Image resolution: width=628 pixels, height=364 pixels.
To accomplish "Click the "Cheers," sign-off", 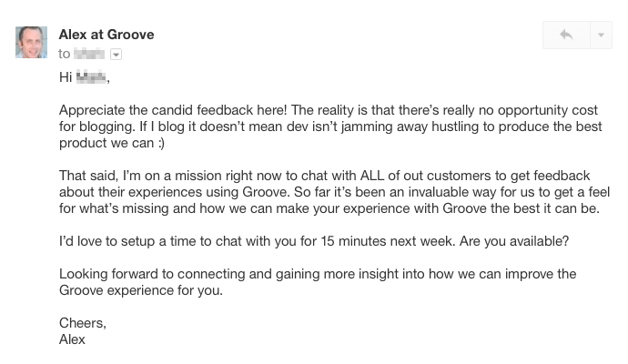I will pyautogui.click(x=82, y=323).
